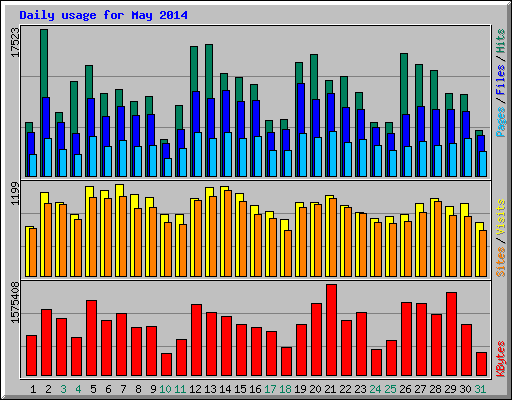
Task: Click weekend day 24 label
Action: pyautogui.click(x=375, y=389)
